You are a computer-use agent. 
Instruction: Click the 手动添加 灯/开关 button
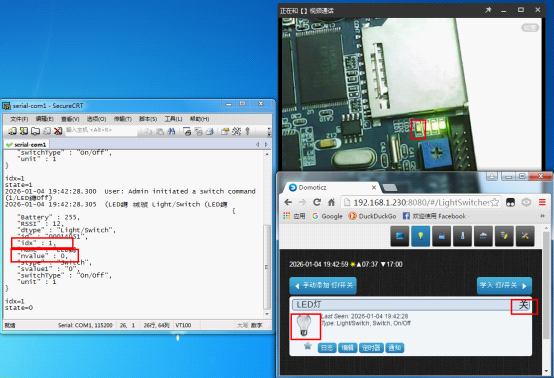pyautogui.click(x=323, y=285)
